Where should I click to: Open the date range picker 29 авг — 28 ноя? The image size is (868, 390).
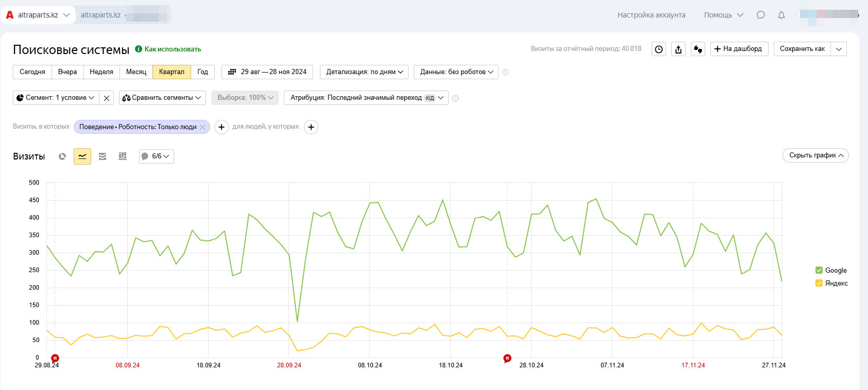[267, 72]
